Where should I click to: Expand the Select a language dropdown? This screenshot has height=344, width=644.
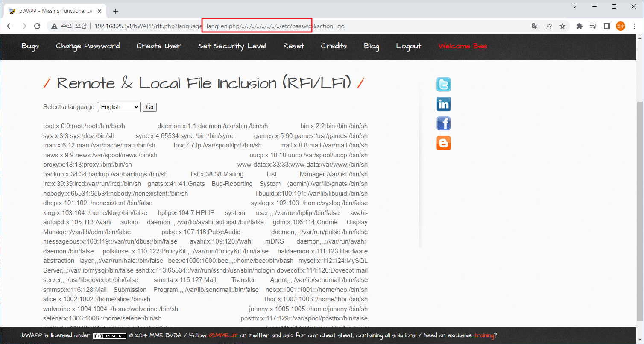pyautogui.click(x=119, y=107)
